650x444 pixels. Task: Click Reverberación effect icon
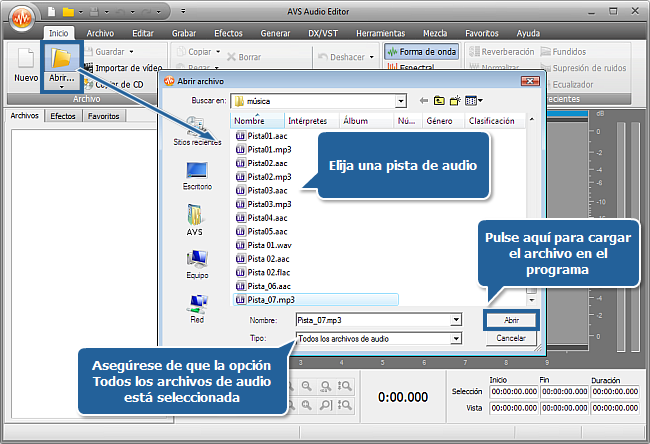474,52
